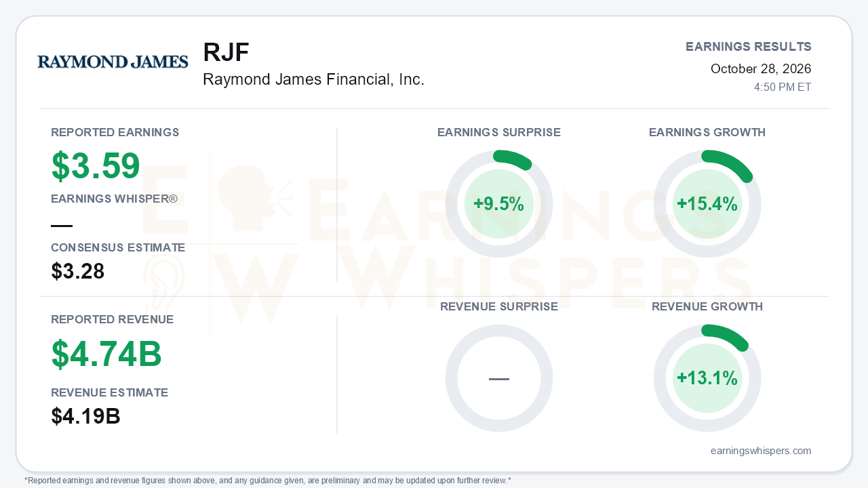
Task: Click the preliminary figures disclaimer footnote
Action: pos(268,481)
